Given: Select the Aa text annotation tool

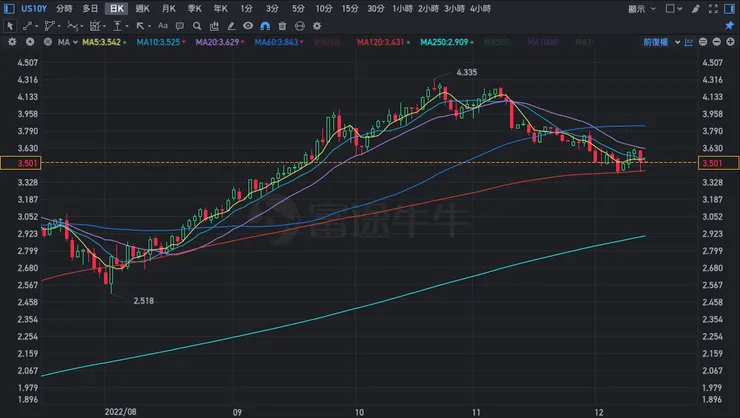Looking at the screenshot, I should point(163,26).
